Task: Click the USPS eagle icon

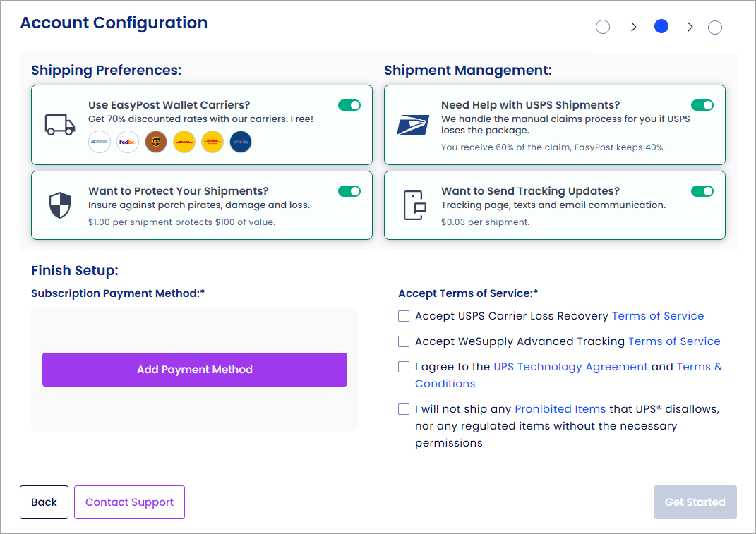Action: coord(413,125)
